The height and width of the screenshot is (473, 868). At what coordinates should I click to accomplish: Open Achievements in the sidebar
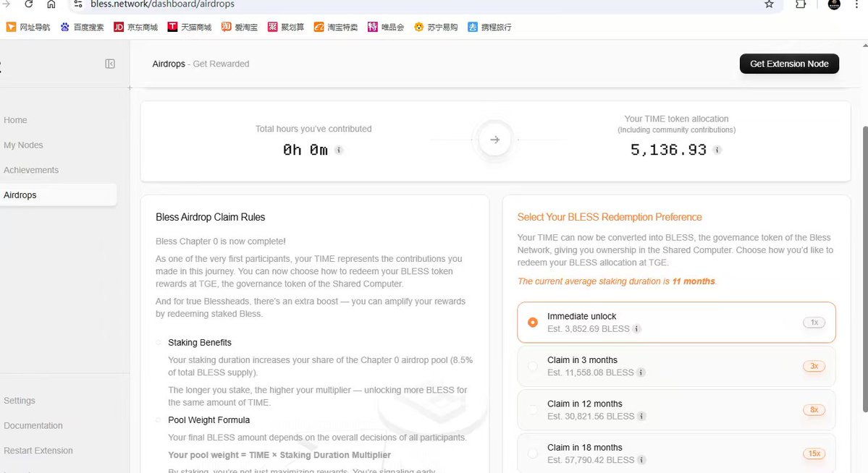tap(31, 170)
